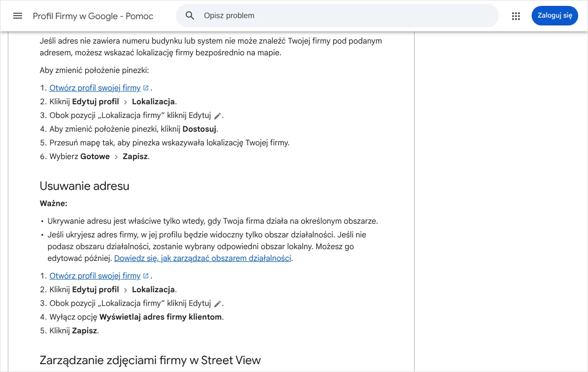The height and width of the screenshot is (372, 588).
Task: Click the bold word Dostosuj
Action: [199, 129]
